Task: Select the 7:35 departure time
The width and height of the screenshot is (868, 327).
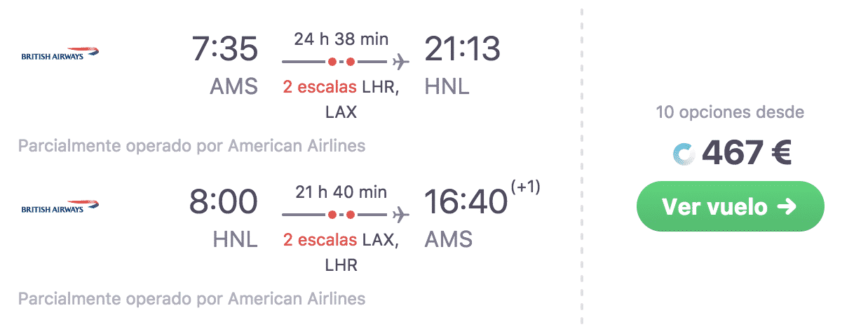Action: [224, 49]
